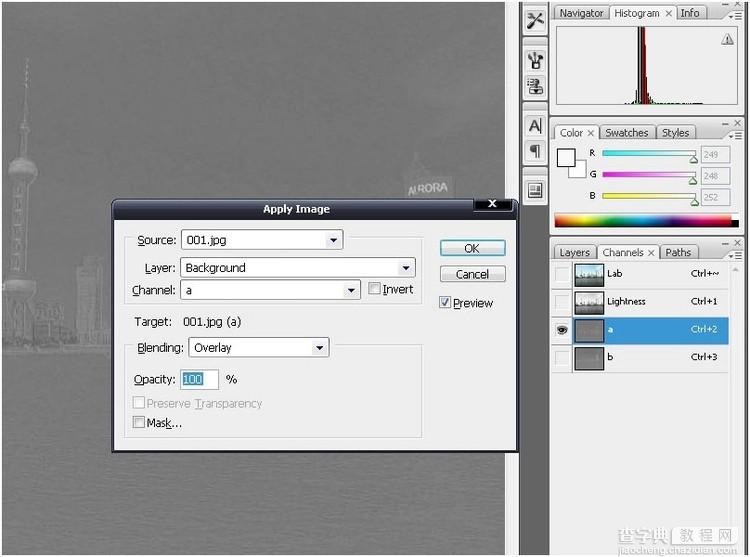
Task: Switch to the Info tab
Action: (690, 13)
